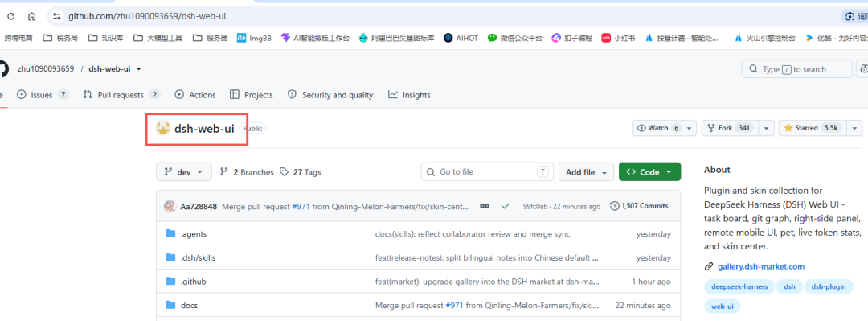Viewport: 868px width, 321px height.
Task: Open feat(market) commit message link
Action: 487,282
